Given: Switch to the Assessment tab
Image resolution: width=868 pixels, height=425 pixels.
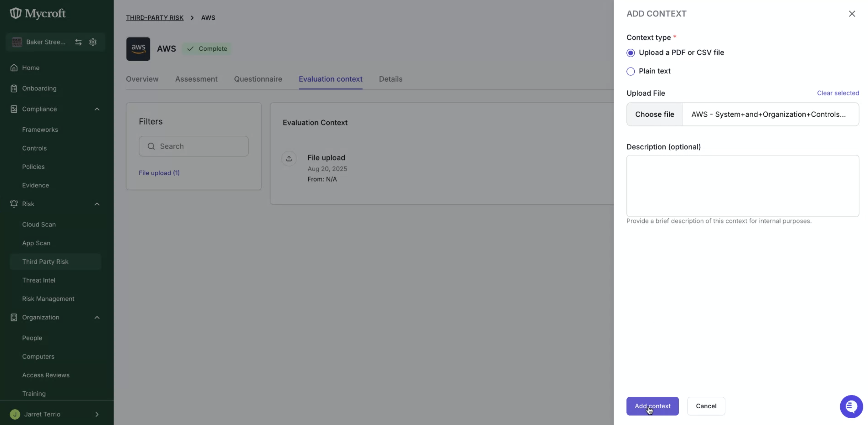Looking at the screenshot, I should point(197,79).
